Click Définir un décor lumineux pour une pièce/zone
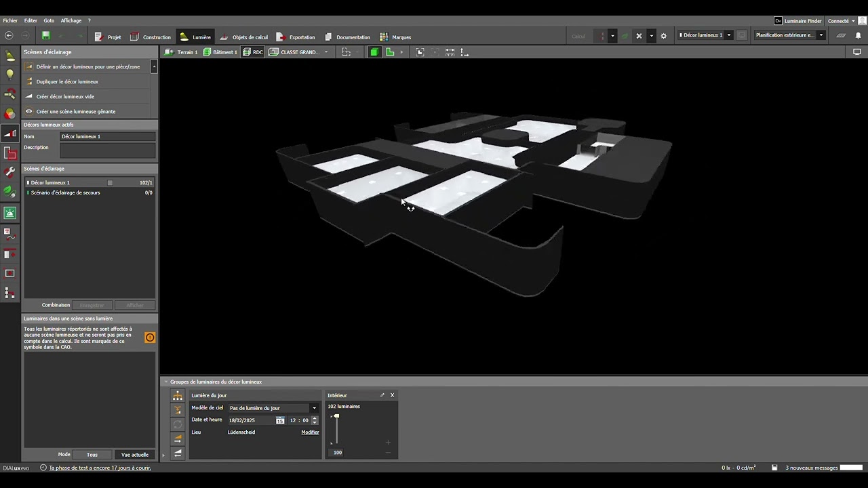Image resolution: width=868 pixels, height=488 pixels. click(86, 66)
